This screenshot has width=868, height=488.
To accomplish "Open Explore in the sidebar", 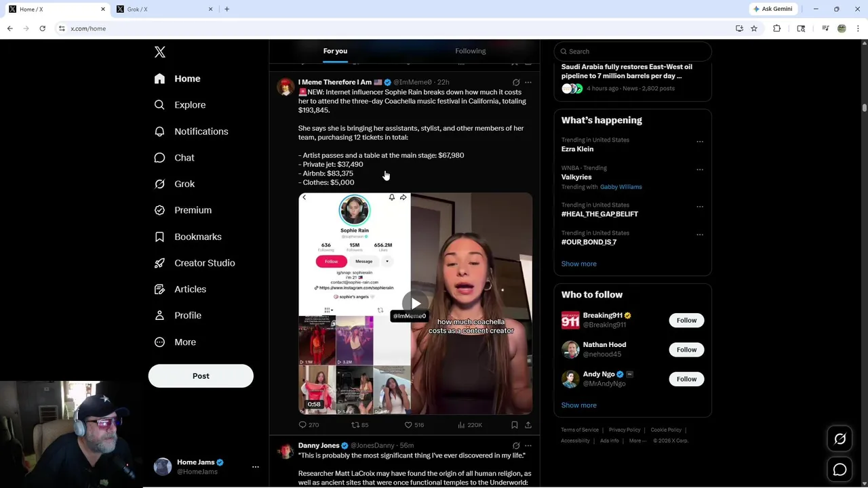I will pos(180,105).
